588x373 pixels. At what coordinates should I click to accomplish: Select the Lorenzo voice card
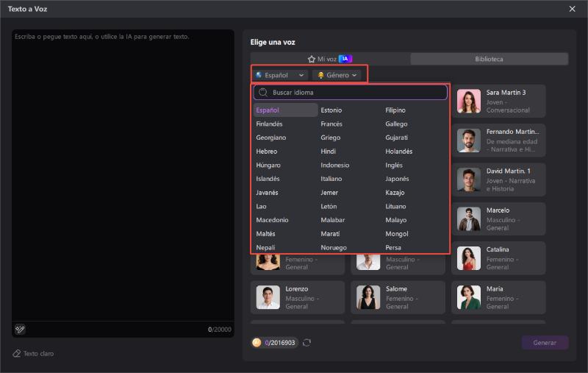[x=298, y=297]
